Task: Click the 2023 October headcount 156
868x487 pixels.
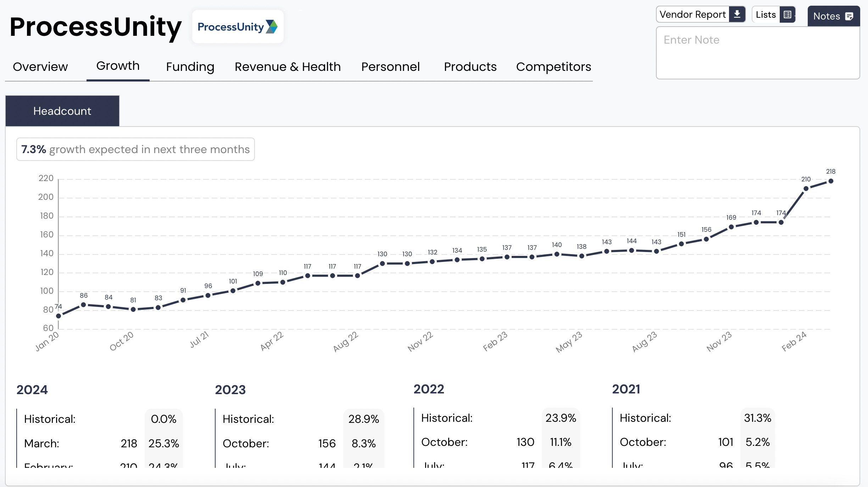Action: click(x=327, y=443)
